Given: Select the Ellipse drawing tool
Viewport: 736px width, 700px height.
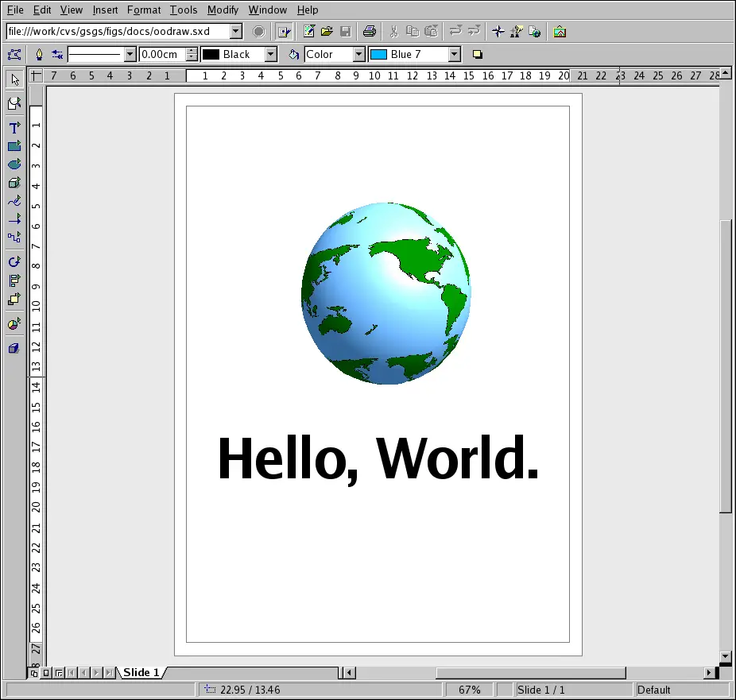Looking at the screenshot, I should coord(14,164).
